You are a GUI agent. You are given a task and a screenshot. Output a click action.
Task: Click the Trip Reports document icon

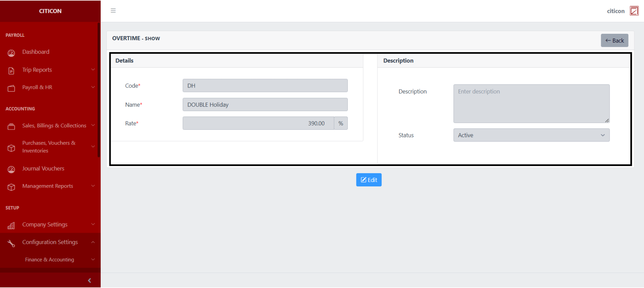click(x=11, y=71)
